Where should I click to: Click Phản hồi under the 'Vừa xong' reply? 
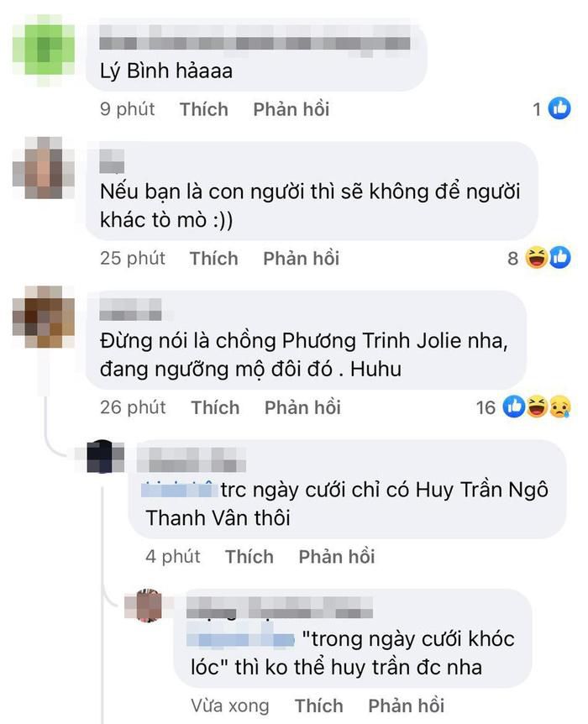[x=406, y=706]
